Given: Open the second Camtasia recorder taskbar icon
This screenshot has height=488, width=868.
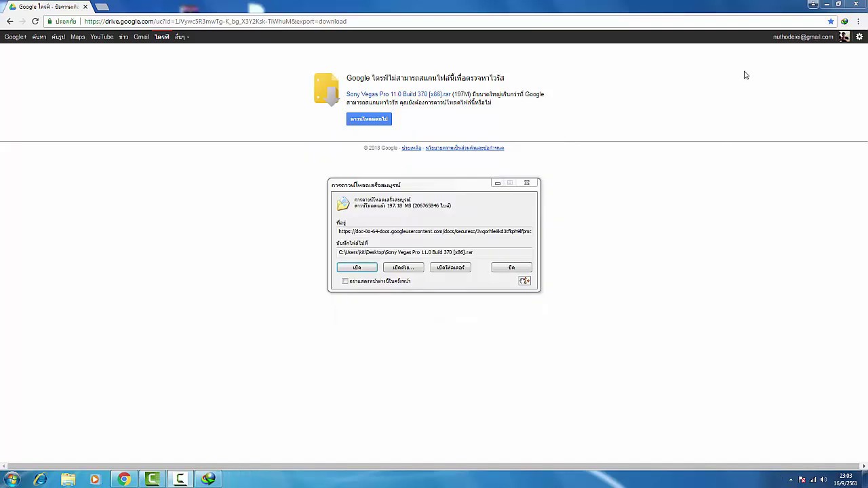Looking at the screenshot, I should click(180, 479).
